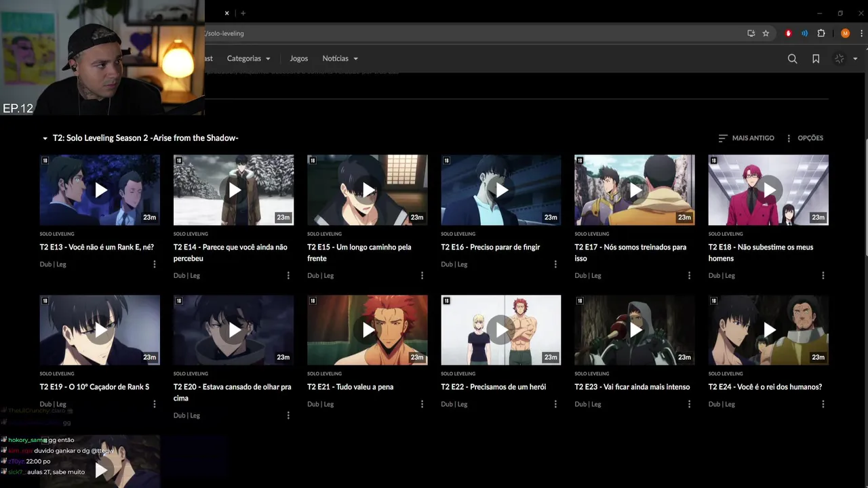Click the blue sound extension icon
This screenshot has width=868, height=488.
(x=804, y=33)
